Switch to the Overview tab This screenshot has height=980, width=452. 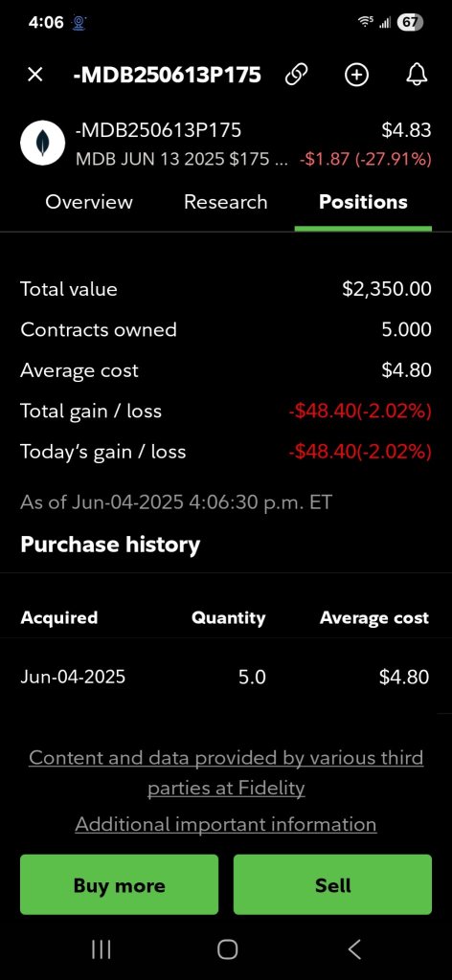point(89,202)
